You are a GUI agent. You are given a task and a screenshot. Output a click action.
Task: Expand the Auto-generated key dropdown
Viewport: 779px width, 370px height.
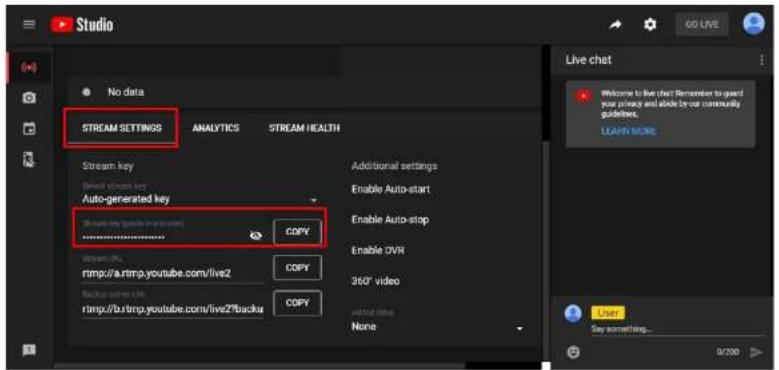point(200,199)
